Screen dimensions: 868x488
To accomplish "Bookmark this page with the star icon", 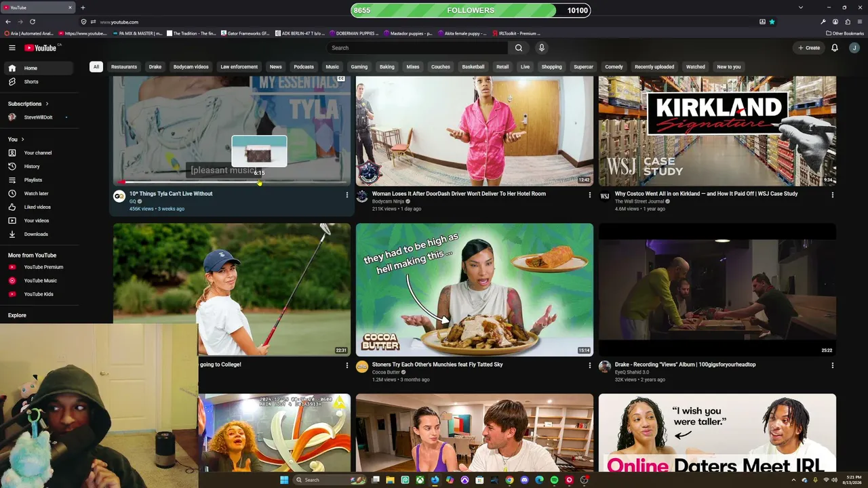I will 772,22.
